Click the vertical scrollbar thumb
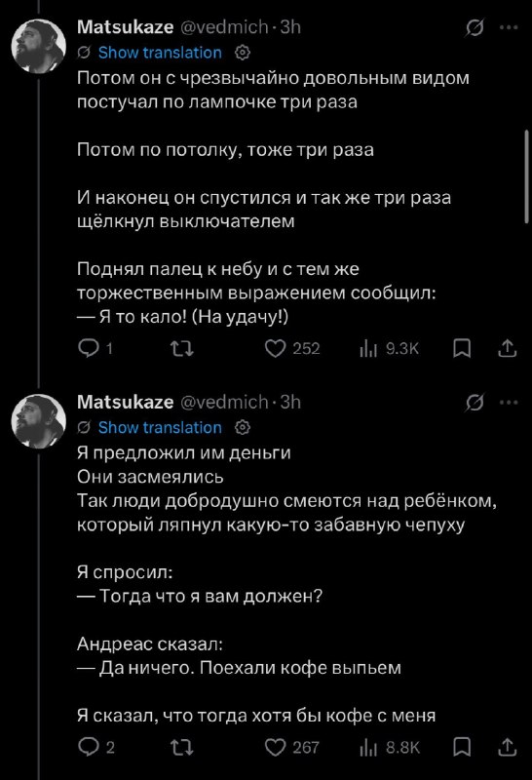532x780 pixels. [527, 176]
